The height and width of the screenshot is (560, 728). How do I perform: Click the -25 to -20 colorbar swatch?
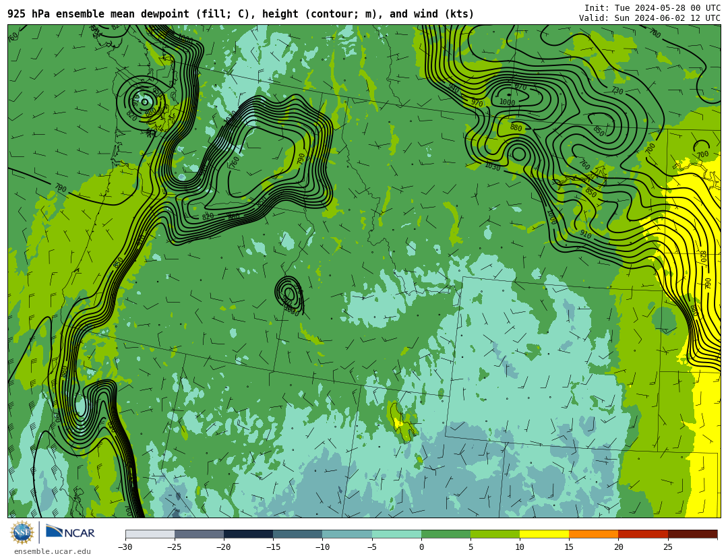point(199,534)
